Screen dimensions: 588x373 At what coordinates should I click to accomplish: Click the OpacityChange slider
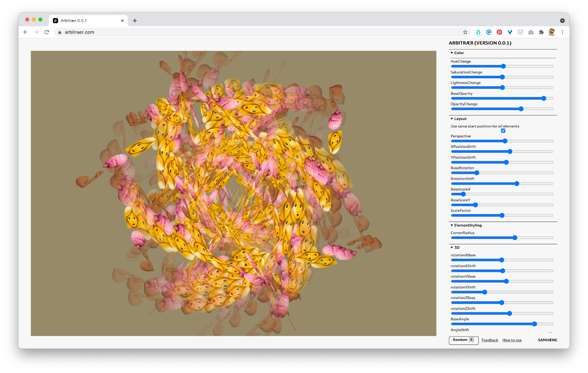pyautogui.click(x=502, y=109)
